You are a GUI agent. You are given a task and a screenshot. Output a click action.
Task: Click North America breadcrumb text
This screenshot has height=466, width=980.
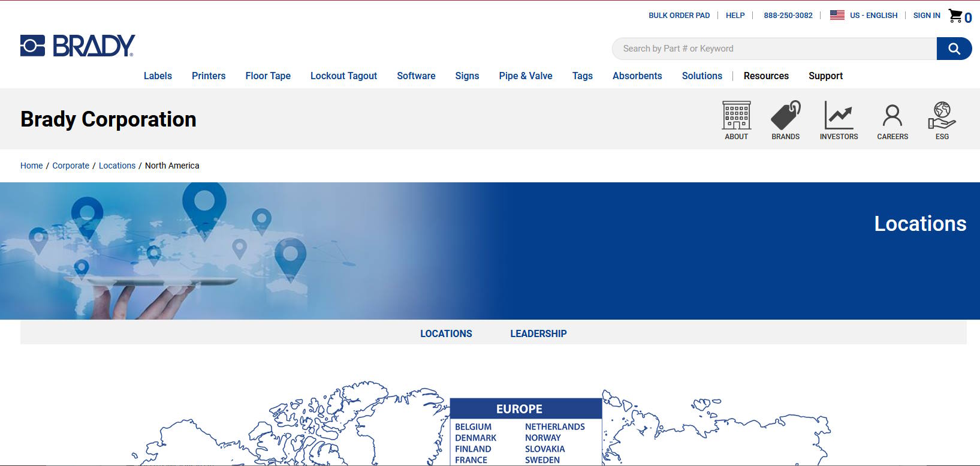(x=172, y=166)
